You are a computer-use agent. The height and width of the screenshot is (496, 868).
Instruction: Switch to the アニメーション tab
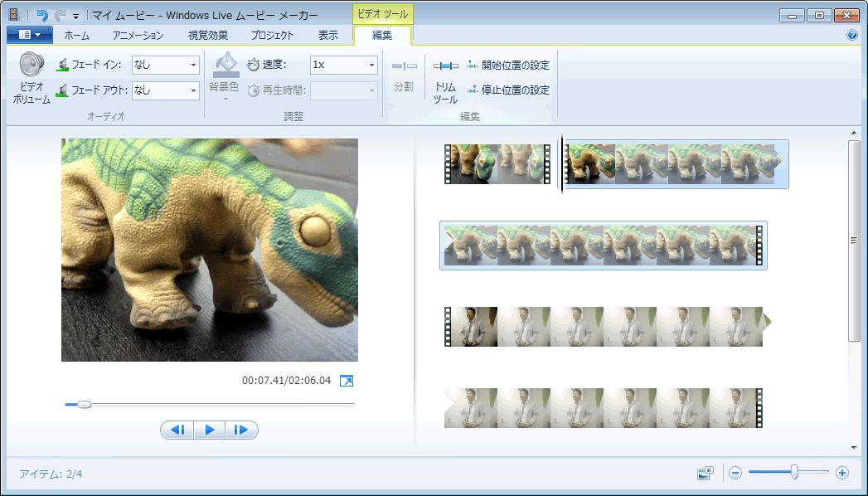click(x=137, y=35)
